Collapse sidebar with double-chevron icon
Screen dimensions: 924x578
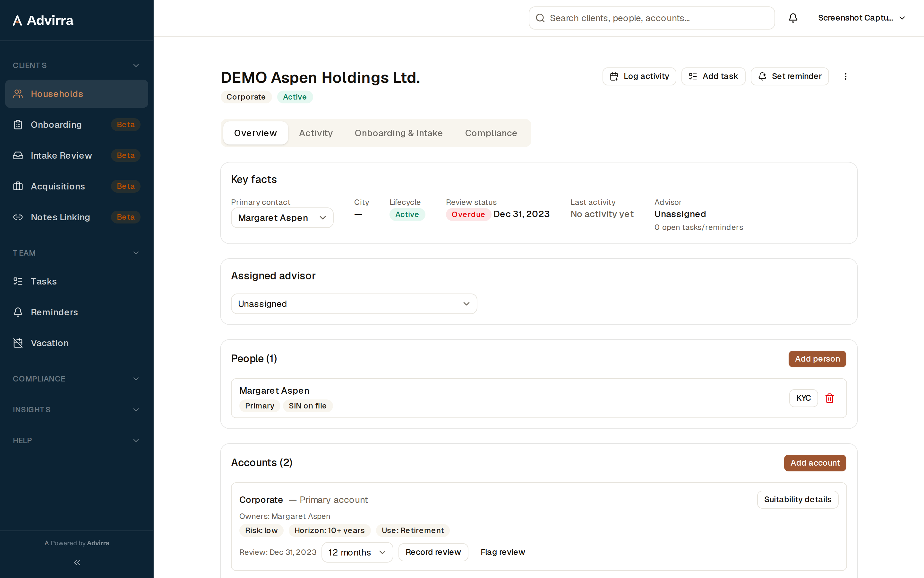[77, 562]
